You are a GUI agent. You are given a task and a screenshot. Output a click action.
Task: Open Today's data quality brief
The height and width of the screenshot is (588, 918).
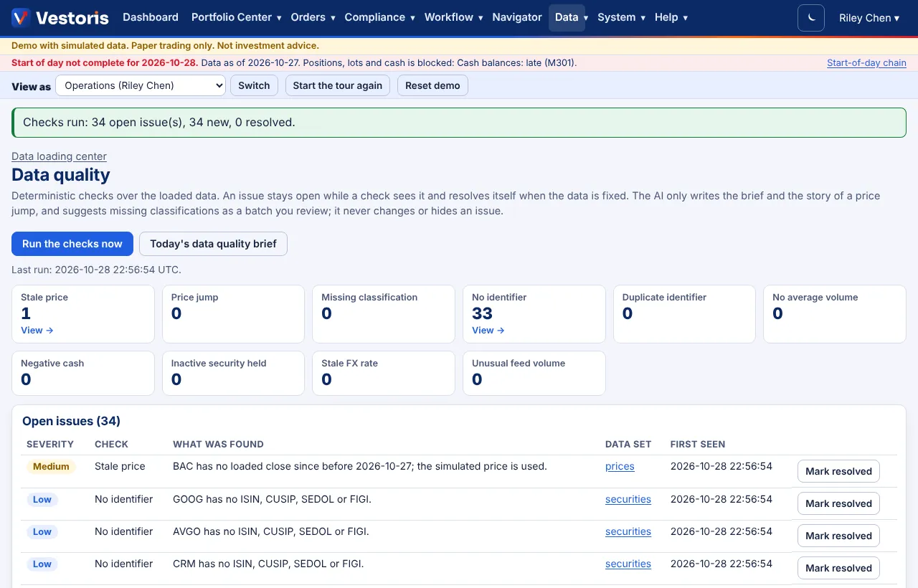pos(213,244)
